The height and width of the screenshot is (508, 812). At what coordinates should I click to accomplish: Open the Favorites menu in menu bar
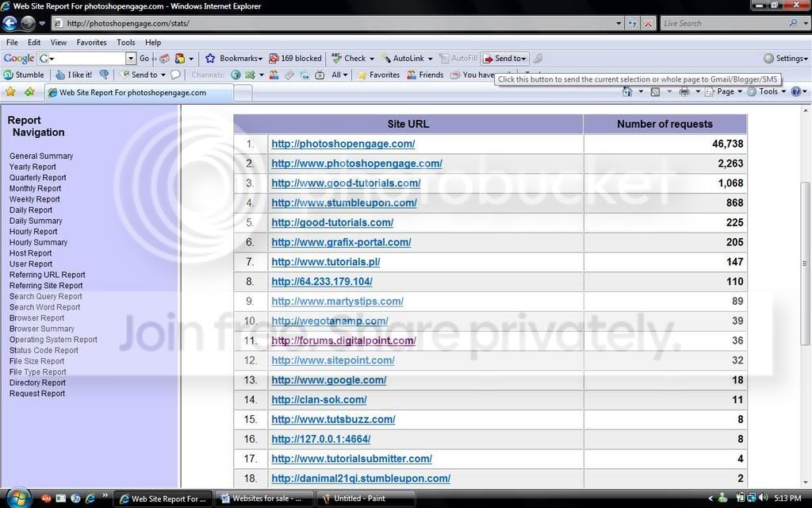coord(92,43)
